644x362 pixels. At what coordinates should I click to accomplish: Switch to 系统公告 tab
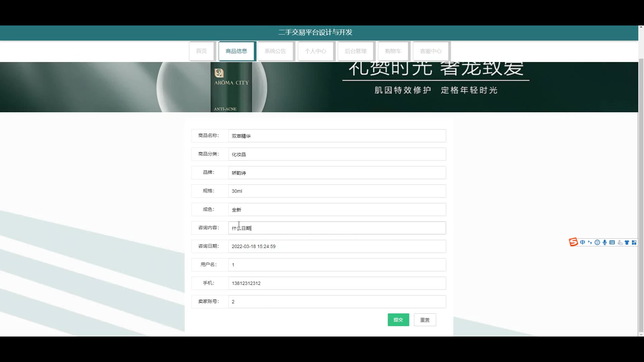coord(275,51)
